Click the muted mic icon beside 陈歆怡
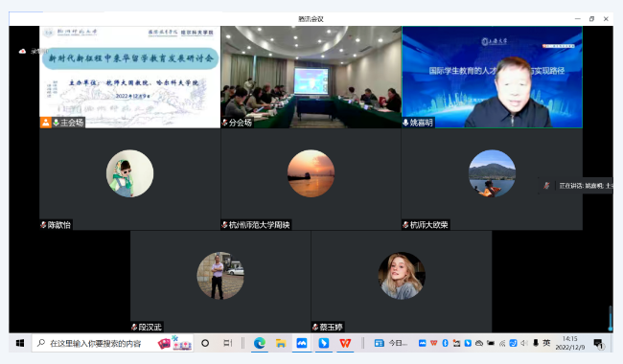Viewport: 623px width, 364px height. tap(43, 225)
